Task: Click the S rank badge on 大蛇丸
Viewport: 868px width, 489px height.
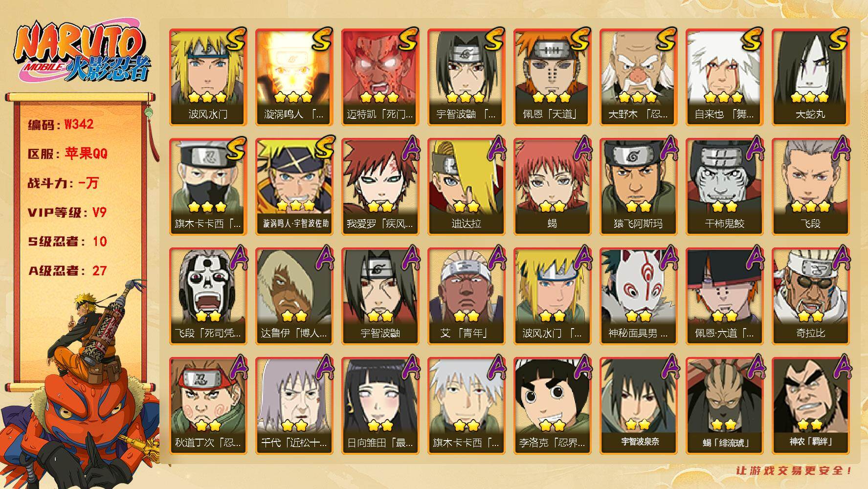Action: tap(838, 40)
